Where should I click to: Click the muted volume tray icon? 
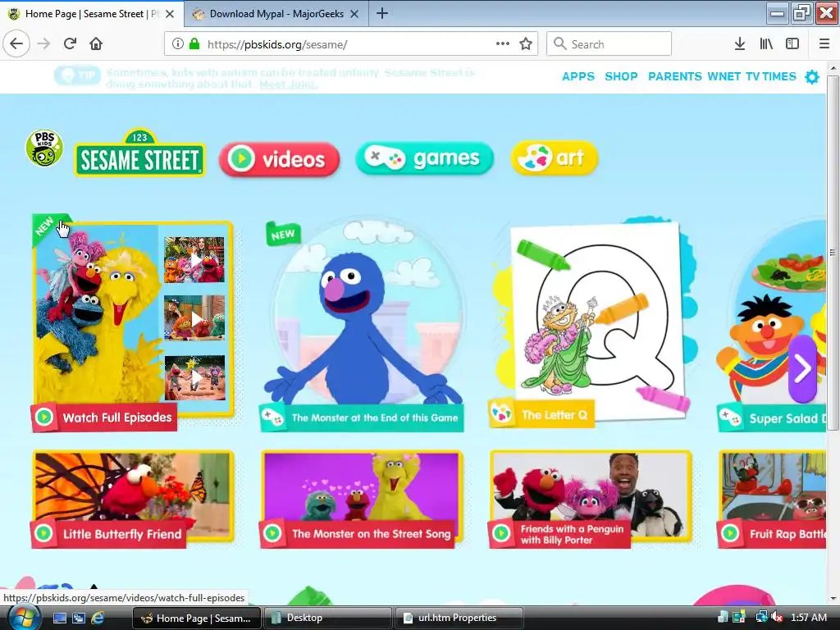(x=776, y=618)
